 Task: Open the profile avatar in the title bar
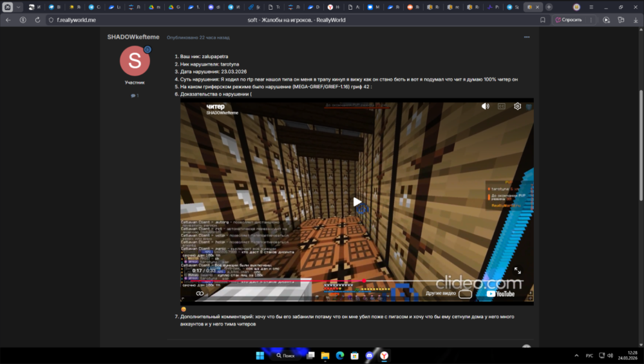(x=576, y=7)
